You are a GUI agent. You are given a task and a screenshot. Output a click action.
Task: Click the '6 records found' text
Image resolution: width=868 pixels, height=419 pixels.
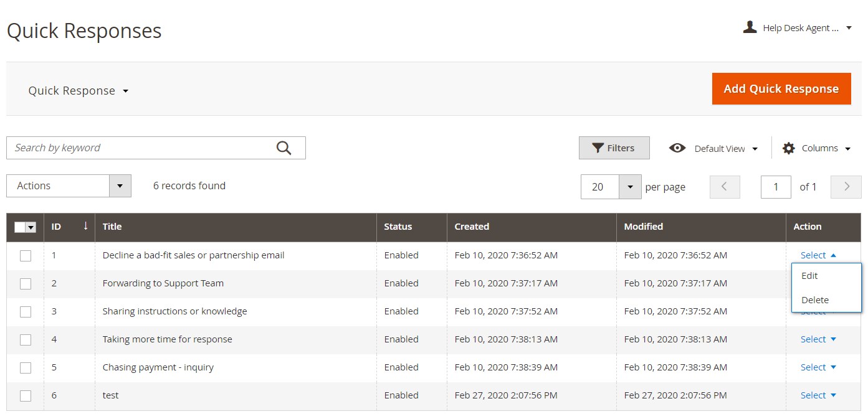(x=189, y=186)
